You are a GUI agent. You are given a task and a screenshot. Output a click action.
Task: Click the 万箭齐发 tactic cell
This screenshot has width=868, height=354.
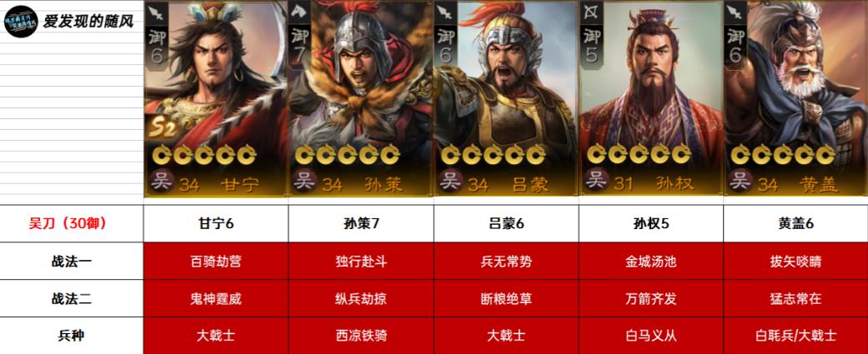click(x=651, y=299)
